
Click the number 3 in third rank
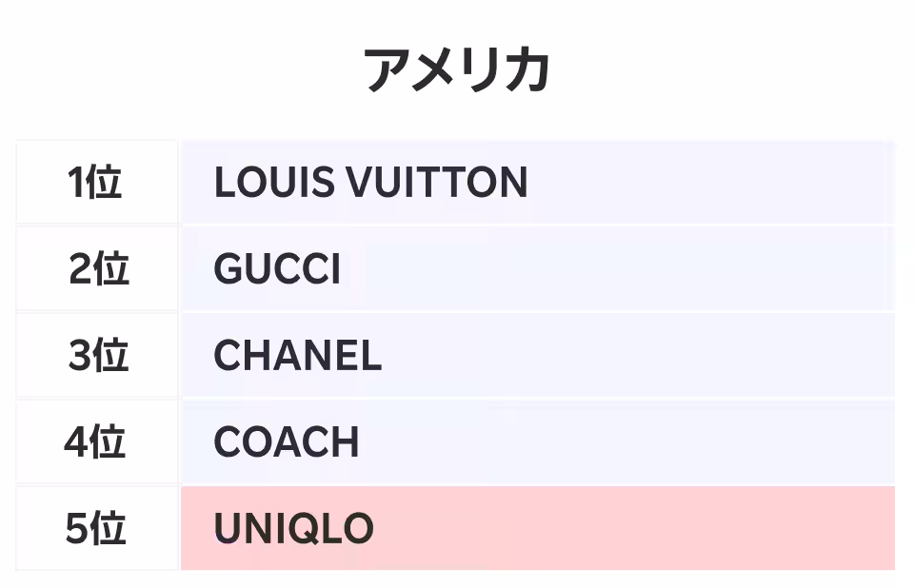point(81,356)
